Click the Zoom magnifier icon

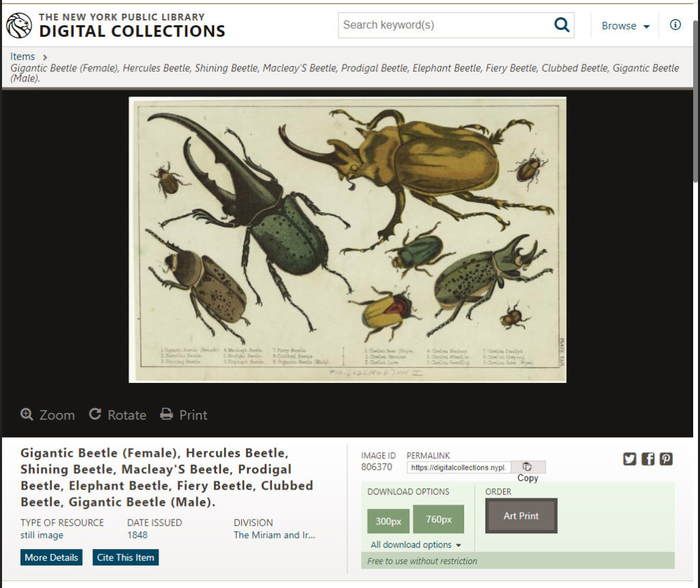[x=27, y=414]
